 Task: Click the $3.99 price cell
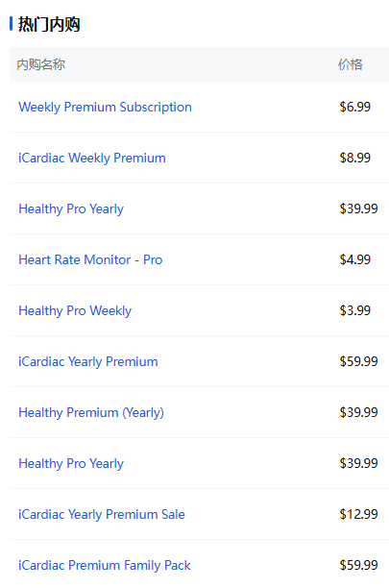coord(354,310)
